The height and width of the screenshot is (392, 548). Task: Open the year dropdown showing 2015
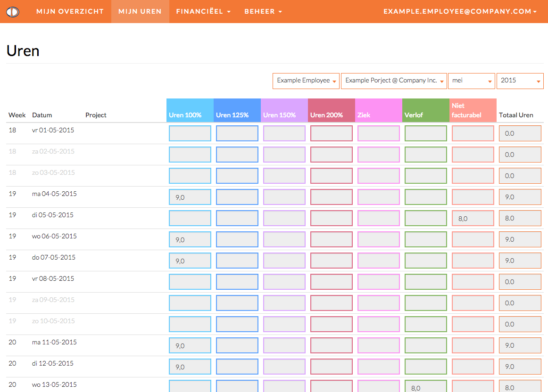(520, 81)
